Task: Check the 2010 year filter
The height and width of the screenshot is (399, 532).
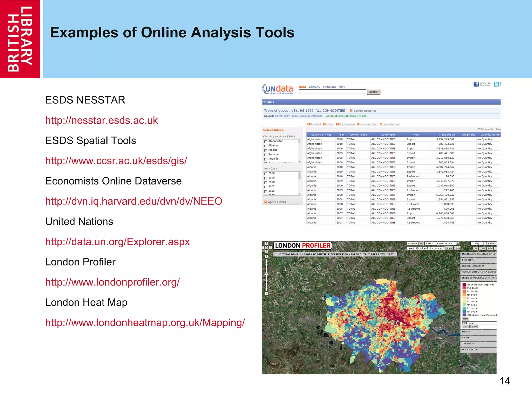Action: [265, 174]
